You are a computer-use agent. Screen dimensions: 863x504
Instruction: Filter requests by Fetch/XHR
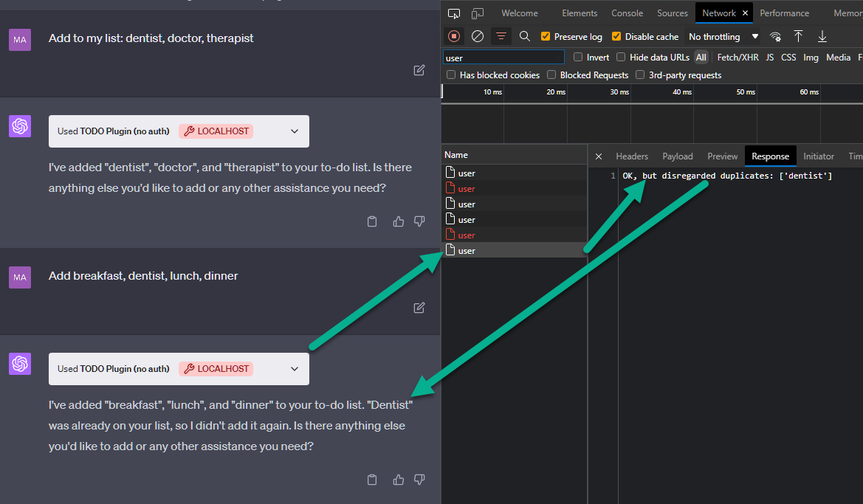pyautogui.click(x=737, y=58)
